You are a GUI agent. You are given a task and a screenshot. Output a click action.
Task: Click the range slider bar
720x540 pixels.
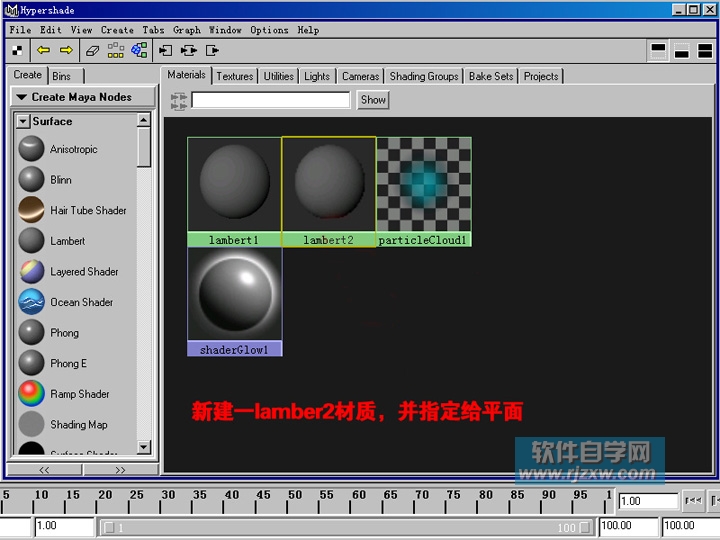point(346,527)
